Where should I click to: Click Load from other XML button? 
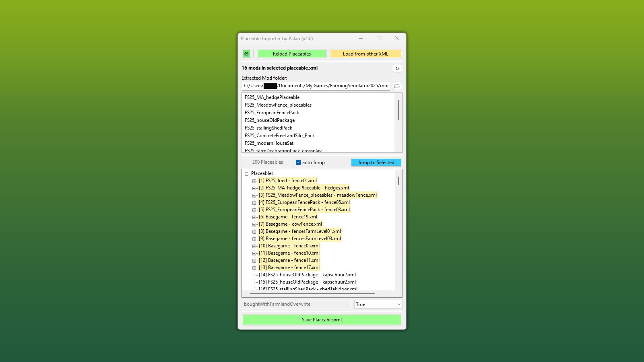click(x=365, y=54)
